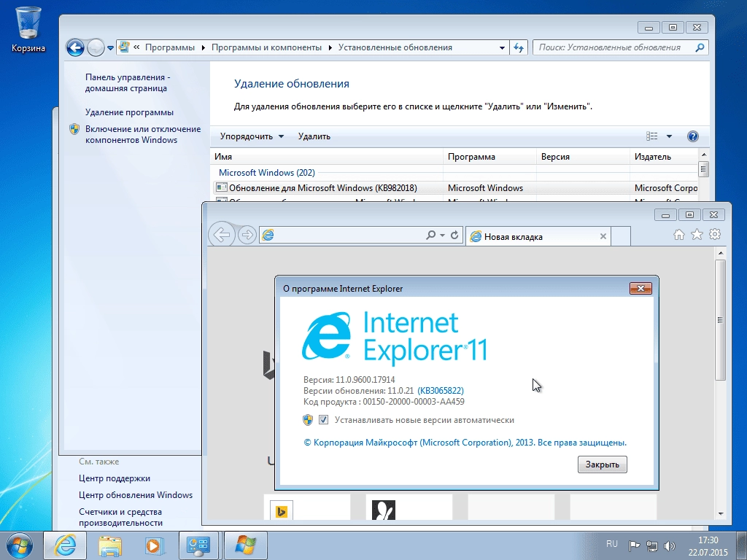Open the KB3065822 update link
The image size is (747, 560).
click(441, 391)
